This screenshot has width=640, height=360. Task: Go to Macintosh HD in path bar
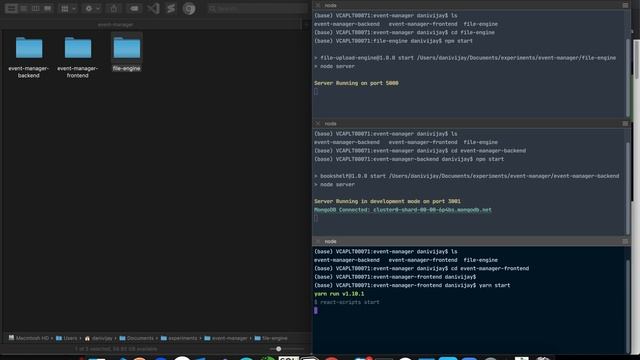(x=29, y=338)
